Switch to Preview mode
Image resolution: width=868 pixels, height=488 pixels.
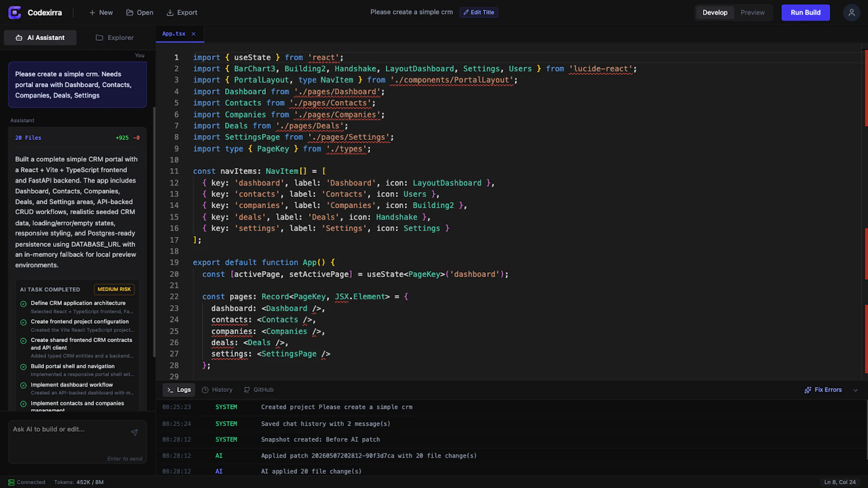tap(752, 12)
